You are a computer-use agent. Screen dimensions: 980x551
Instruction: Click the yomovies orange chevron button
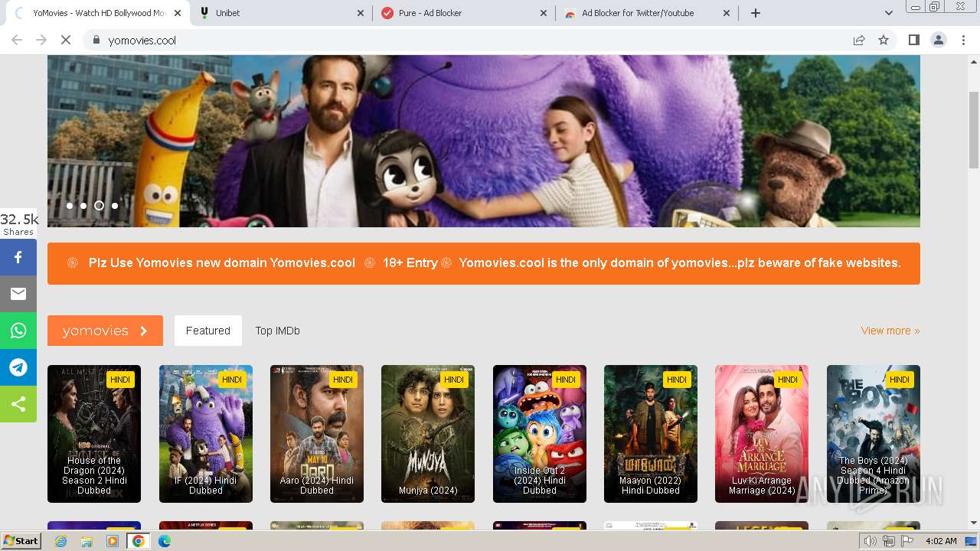click(x=105, y=331)
